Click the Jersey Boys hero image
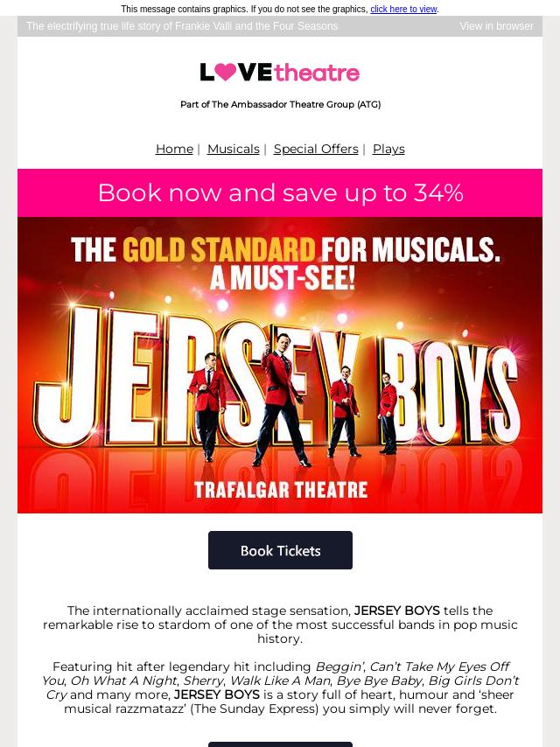The image size is (560, 747). pyautogui.click(x=280, y=365)
